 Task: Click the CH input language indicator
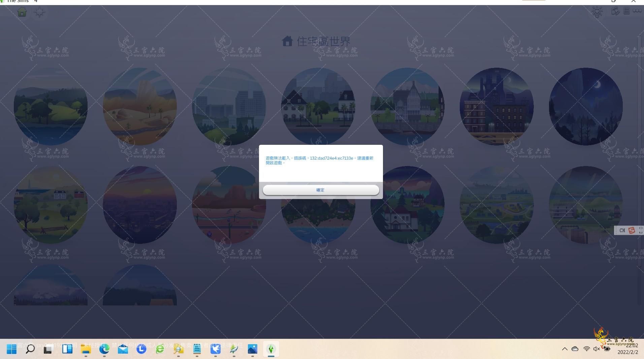(622, 230)
